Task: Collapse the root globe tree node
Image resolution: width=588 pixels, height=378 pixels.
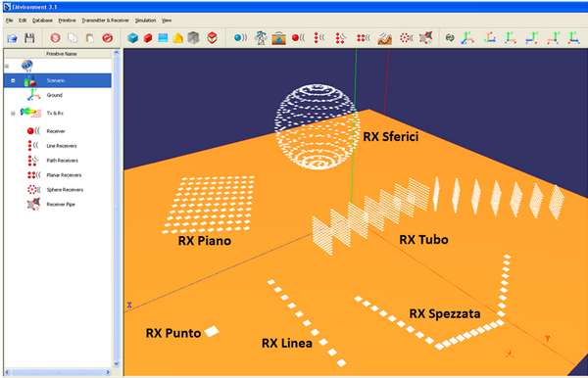Action: (7, 66)
